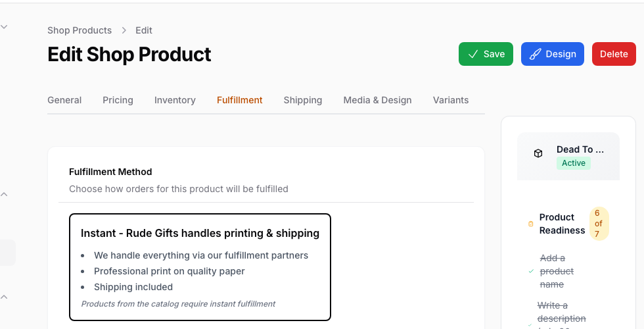Open the Pricing tab

click(x=118, y=100)
